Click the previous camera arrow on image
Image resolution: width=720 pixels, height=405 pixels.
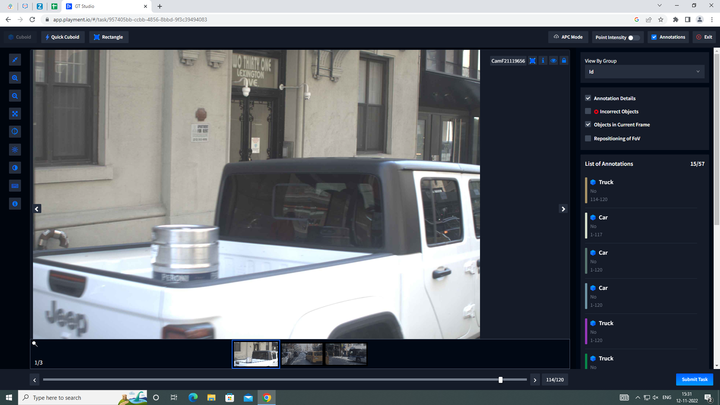(x=37, y=209)
